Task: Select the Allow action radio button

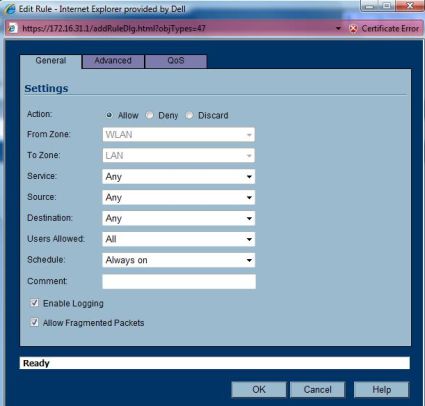Action: click(109, 115)
